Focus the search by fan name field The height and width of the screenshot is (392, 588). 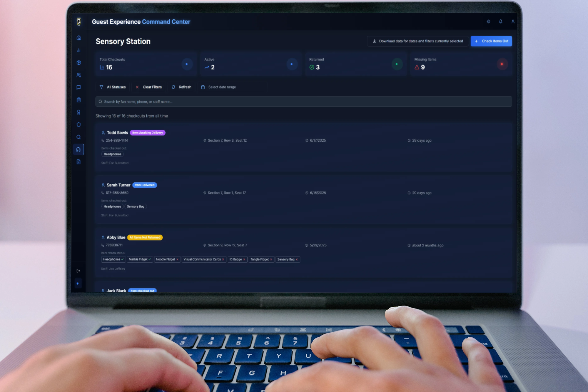point(303,102)
